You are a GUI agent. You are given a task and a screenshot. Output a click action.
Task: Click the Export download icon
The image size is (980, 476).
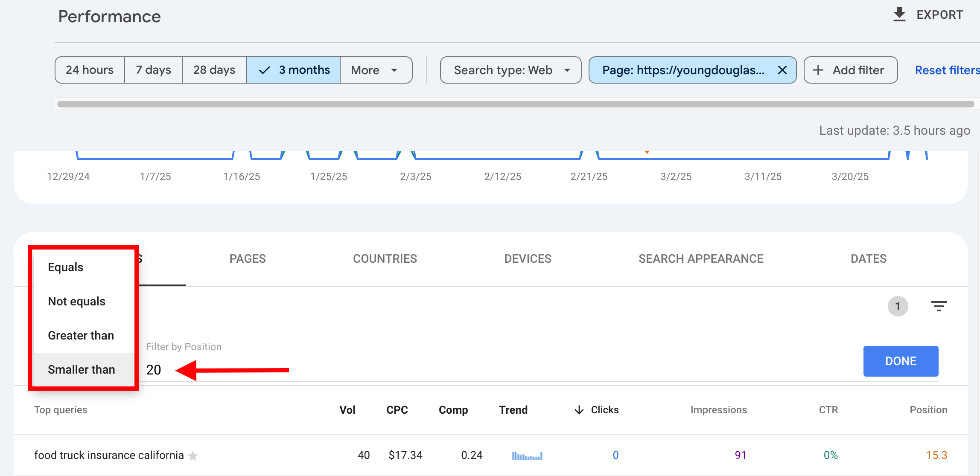pyautogui.click(x=899, y=15)
